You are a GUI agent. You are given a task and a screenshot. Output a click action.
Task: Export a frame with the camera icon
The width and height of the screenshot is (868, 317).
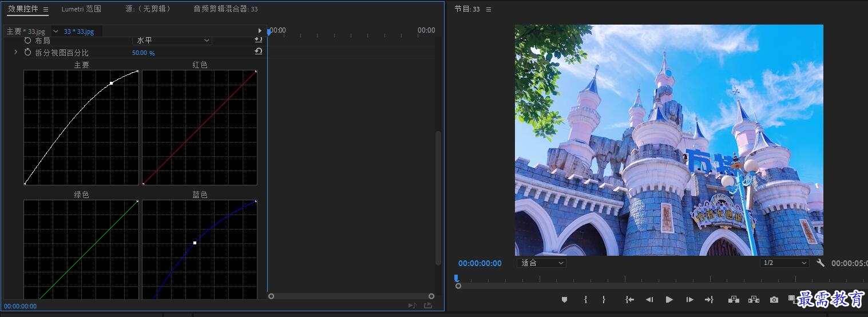coord(774,299)
